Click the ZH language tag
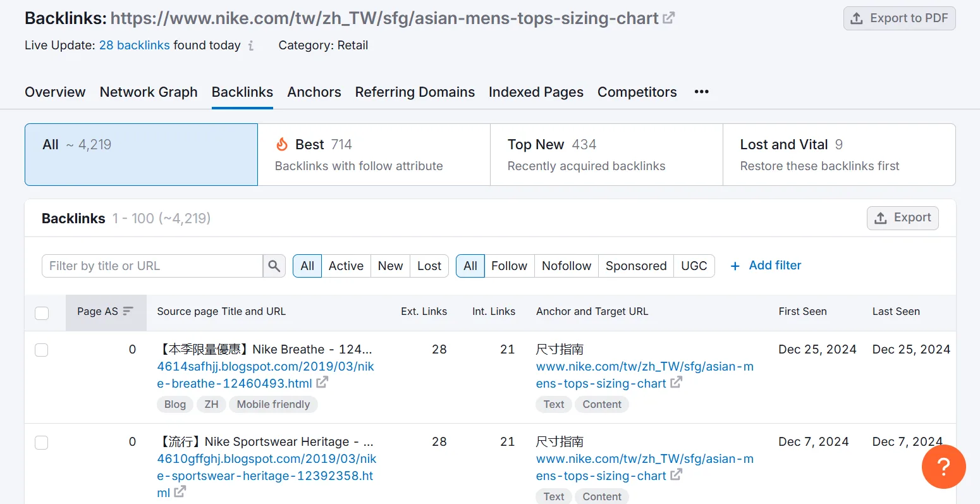This screenshot has height=504, width=980. (211, 405)
